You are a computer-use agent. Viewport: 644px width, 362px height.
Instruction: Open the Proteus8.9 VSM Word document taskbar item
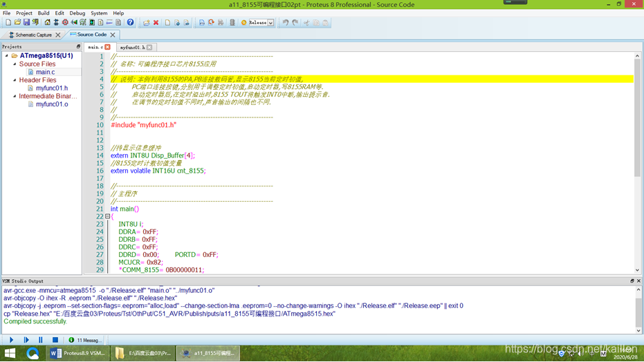click(x=77, y=353)
